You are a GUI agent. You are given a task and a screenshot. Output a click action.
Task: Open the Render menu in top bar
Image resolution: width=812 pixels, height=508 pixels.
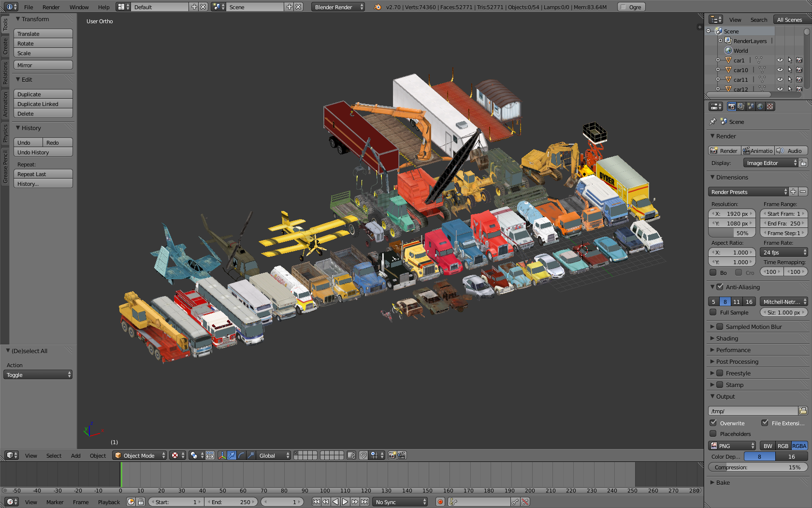(x=51, y=7)
